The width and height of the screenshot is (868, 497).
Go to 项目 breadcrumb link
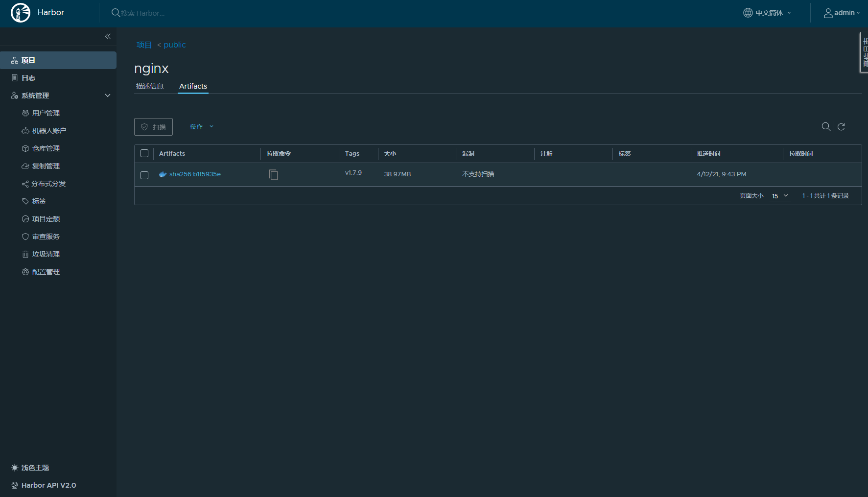pos(144,45)
